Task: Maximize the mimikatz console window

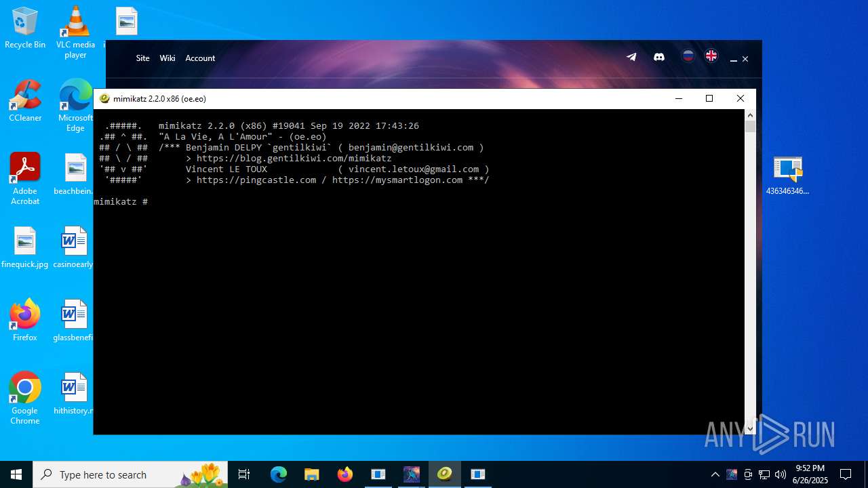Action: click(709, 98)
